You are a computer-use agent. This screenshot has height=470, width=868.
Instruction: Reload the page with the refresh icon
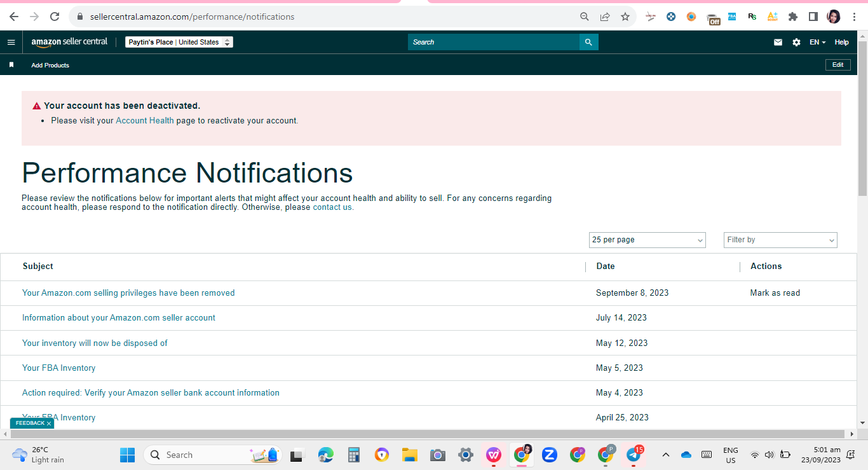[x=55, y=17]
